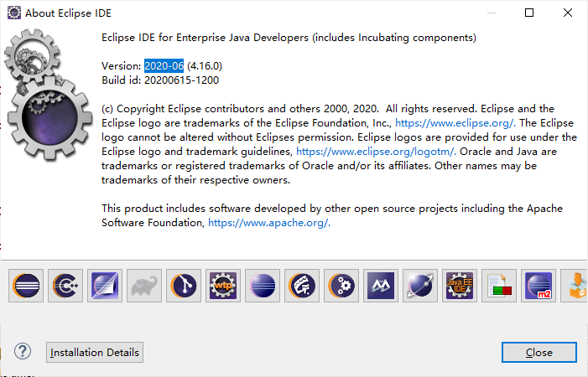The width and height of the screenshot is (588, 377).
Task: Click the large Eclipse gear logo image
Action: click(48, 96)
